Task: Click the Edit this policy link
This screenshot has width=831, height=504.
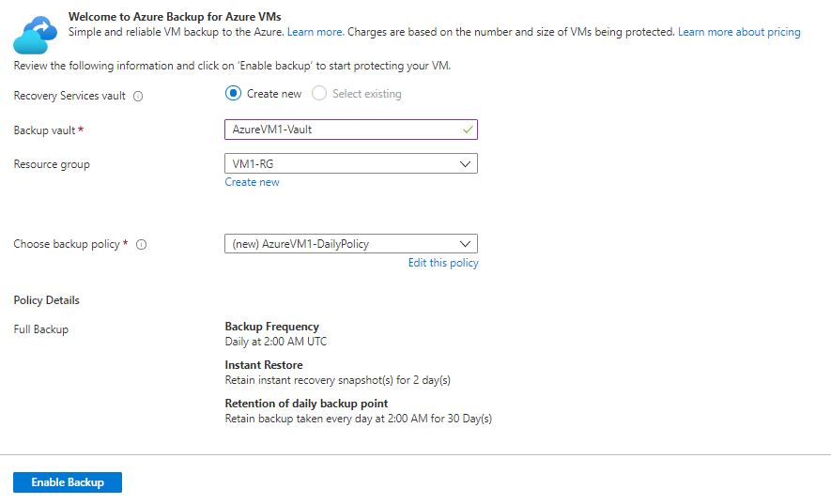Action: pyautogui.click(x=443, y=263)
